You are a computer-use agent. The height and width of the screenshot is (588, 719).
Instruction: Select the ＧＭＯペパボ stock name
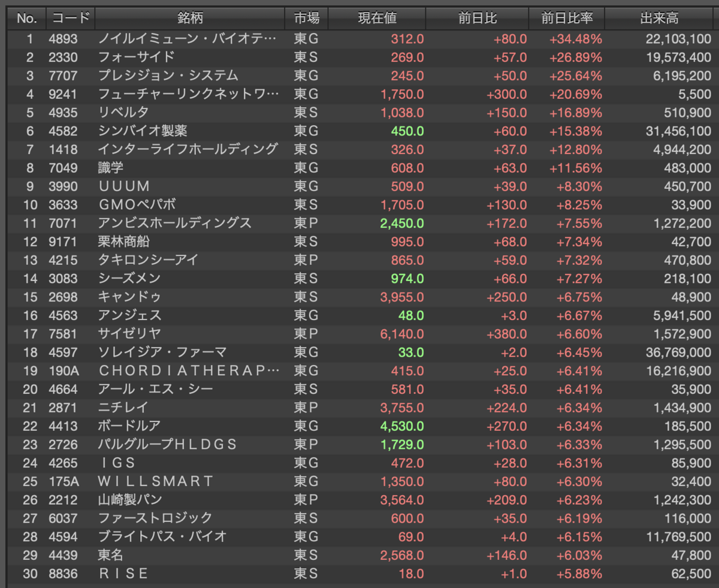tap(137, 205)
